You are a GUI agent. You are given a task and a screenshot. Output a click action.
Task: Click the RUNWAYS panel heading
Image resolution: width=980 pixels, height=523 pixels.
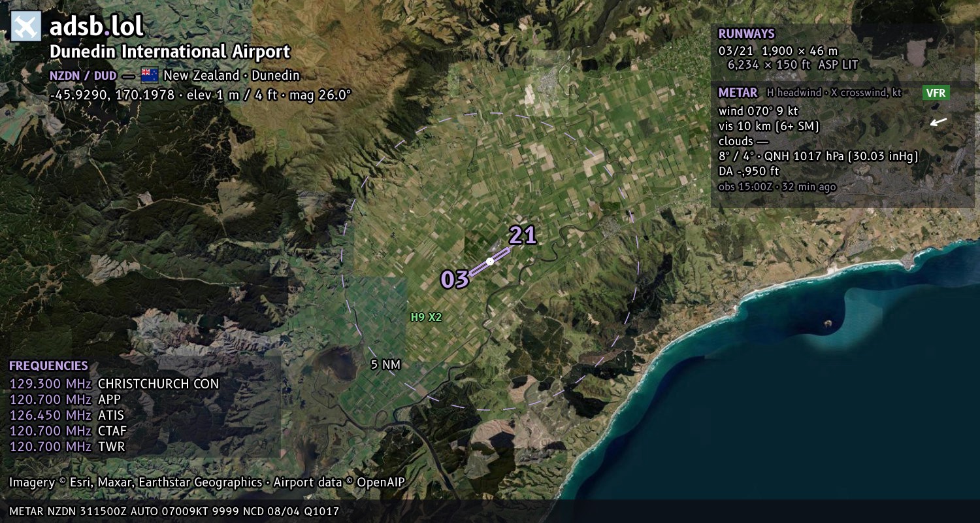point(746,34)
